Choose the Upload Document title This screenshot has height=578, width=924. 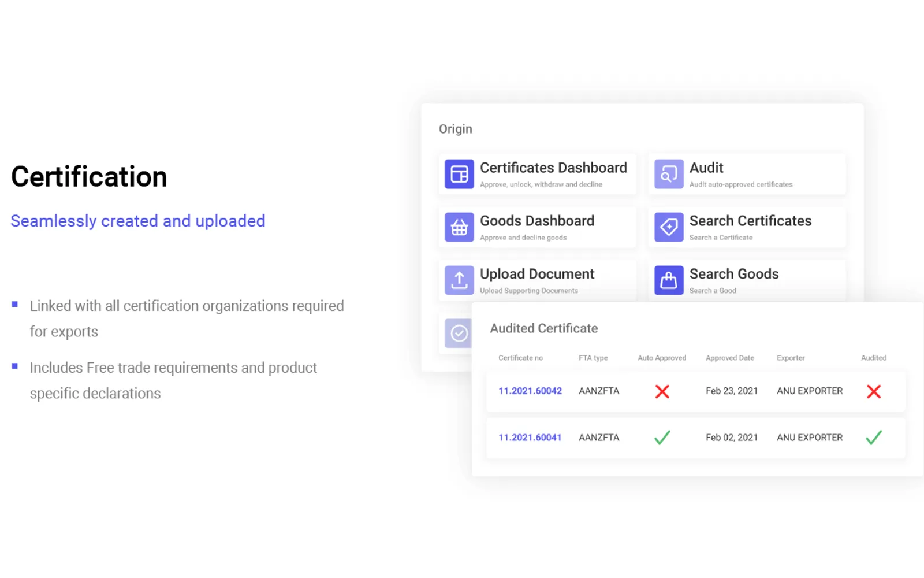click(537, 274)
